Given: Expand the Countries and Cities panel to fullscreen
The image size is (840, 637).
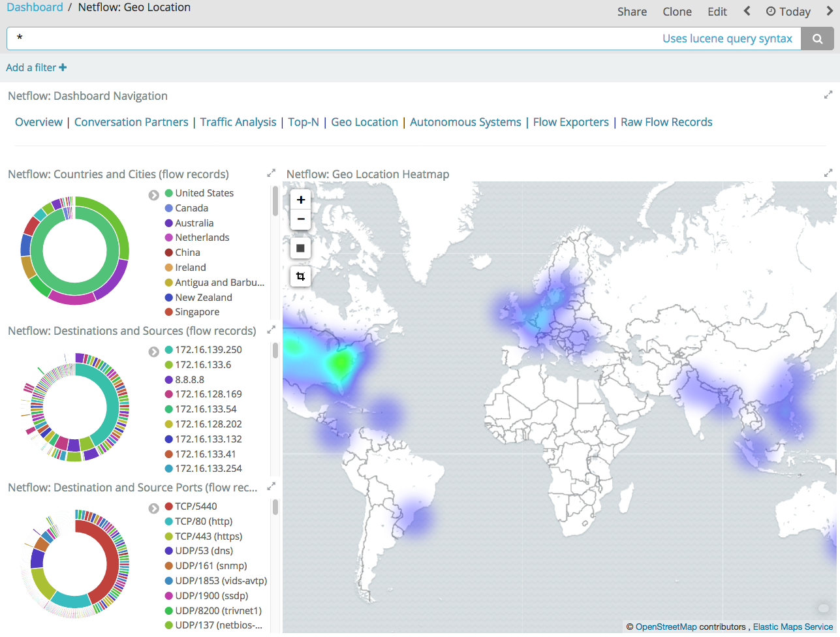Looking at the screenshot, I should pos(271,173).
